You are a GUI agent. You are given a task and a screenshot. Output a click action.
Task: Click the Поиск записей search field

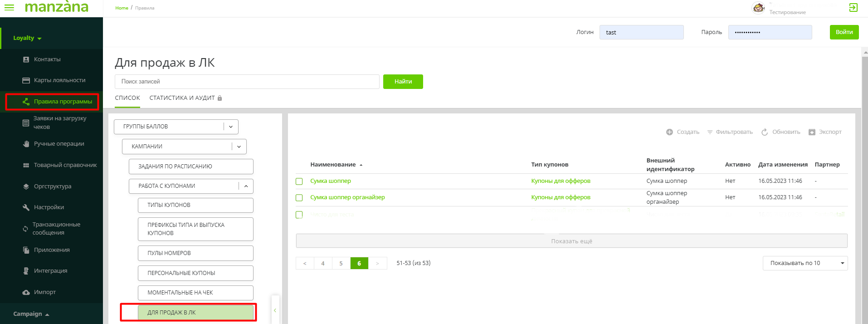[247, 82]
